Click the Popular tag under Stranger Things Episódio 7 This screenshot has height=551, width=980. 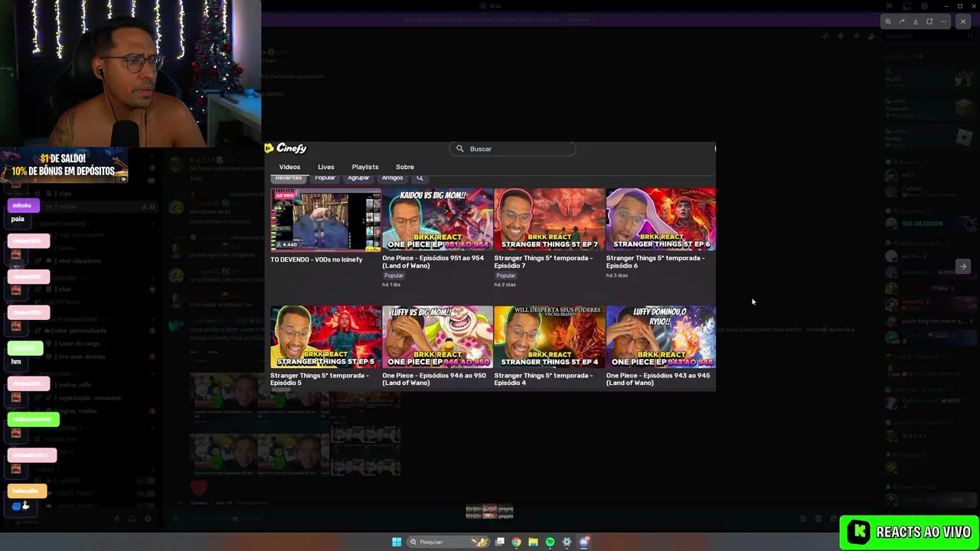point(505,275)
